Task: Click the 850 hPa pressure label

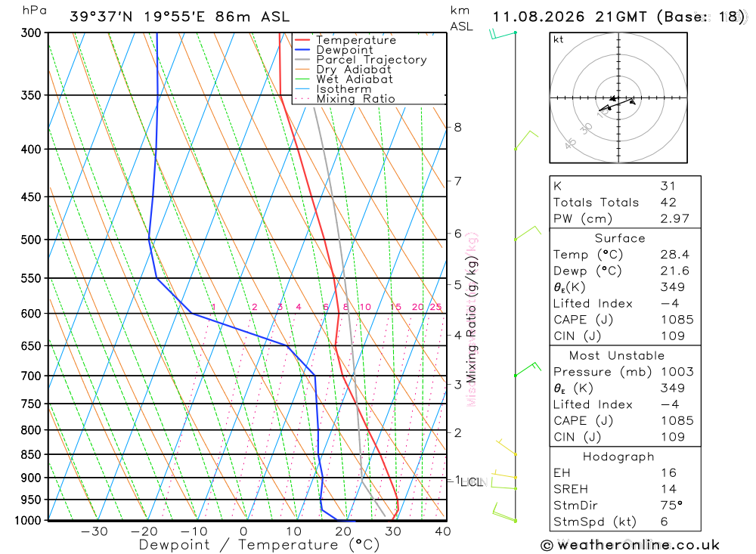Action: [x=31, y=455]
